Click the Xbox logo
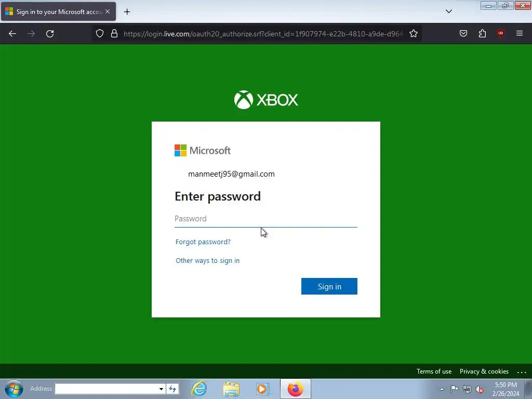 click(266, 100)
